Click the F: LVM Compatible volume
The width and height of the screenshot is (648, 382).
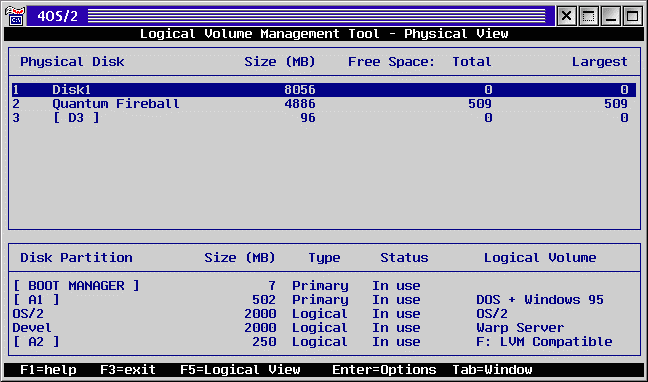(544, 342)
